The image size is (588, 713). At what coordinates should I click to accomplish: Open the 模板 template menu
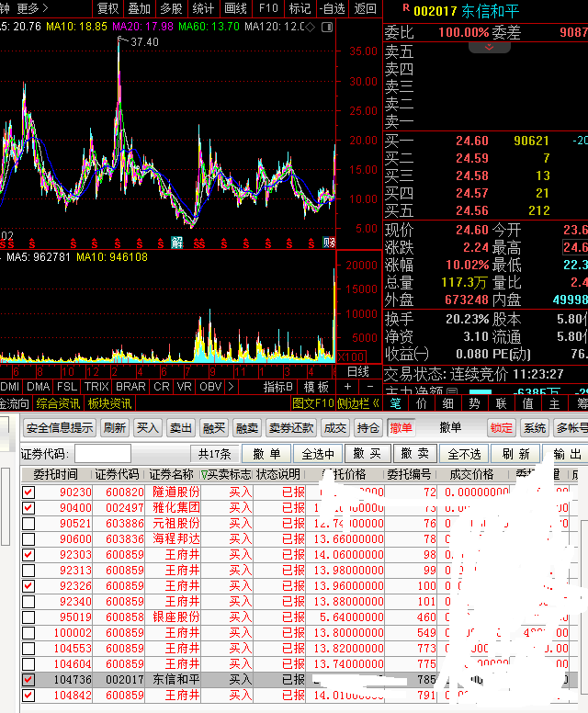coord(316,387)
